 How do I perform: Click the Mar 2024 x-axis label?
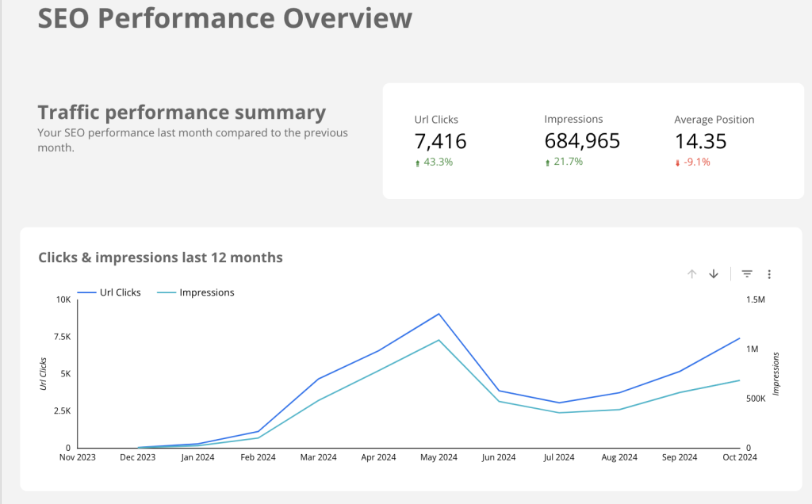pos(318,457)
